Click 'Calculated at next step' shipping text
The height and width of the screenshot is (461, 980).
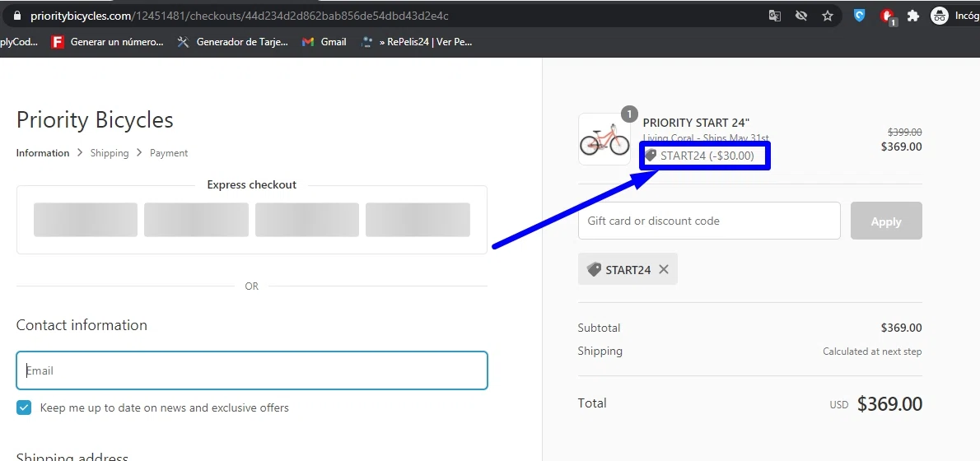coord(872,352)
